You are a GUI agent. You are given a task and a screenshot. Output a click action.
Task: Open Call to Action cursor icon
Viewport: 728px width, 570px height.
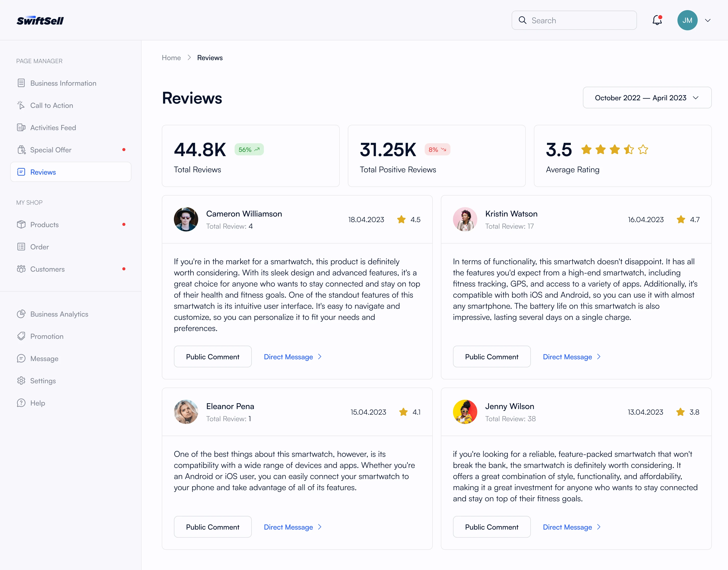point(21,105)
